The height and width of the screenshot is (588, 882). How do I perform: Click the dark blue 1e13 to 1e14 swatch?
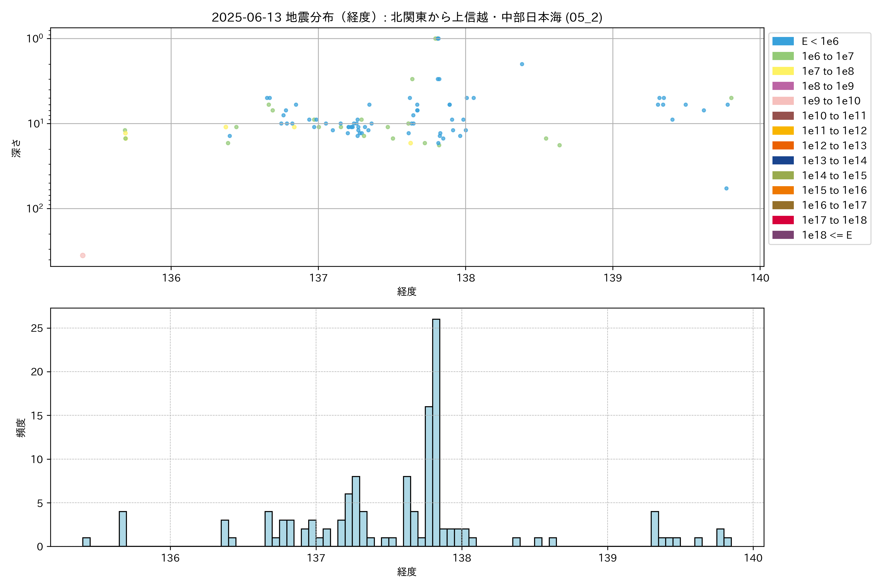pyautogui.click(x=783, y=160)
